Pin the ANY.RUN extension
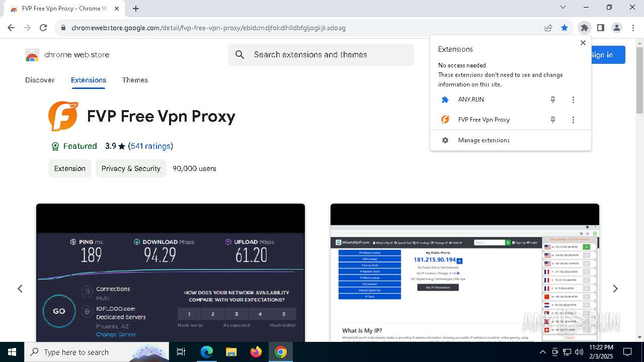Image resolution: width=644 pixels, height=362 pixels. pyautogui.click(x=553, y=100)
